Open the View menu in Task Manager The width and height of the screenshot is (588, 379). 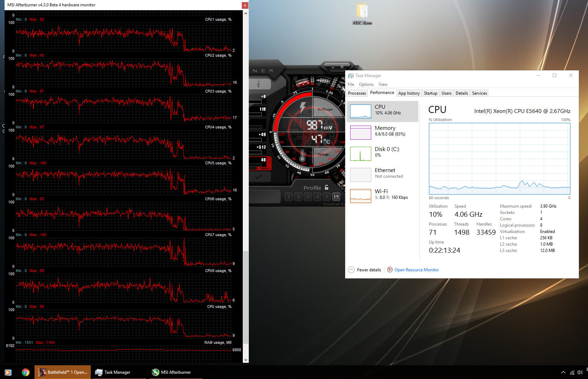[383, 84]
